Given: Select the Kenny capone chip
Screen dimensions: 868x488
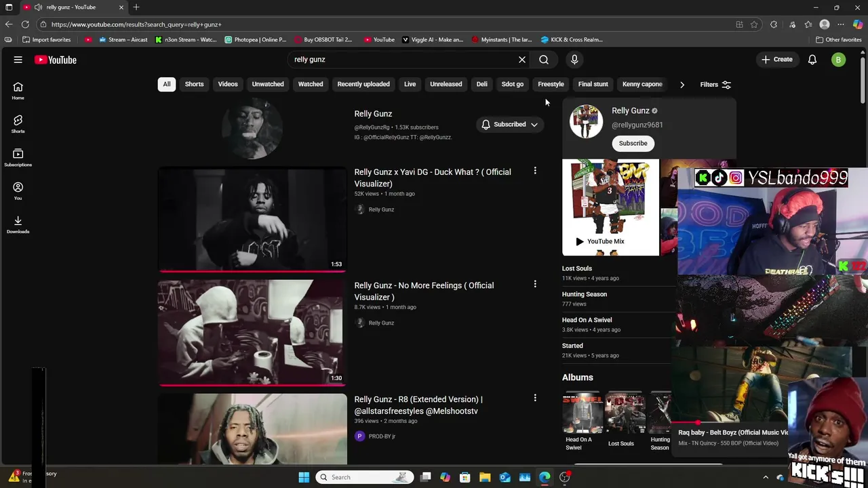Looking at the screenshot, I should click(x=642, y=84).
